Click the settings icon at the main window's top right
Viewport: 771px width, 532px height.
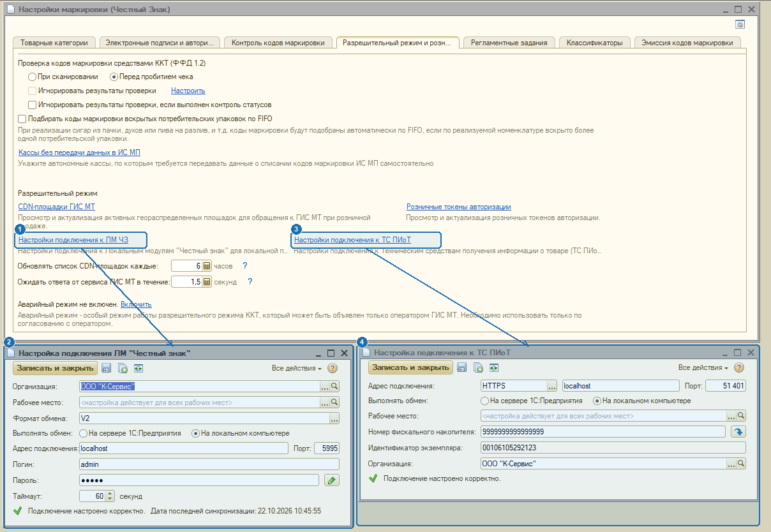point(740,24)
